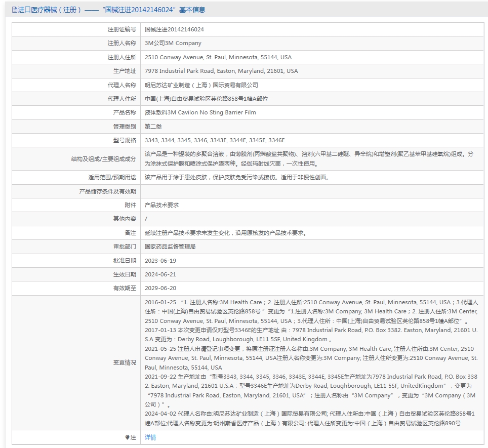
Task: Click the 产品名称 row label
Action: (125, 112)
